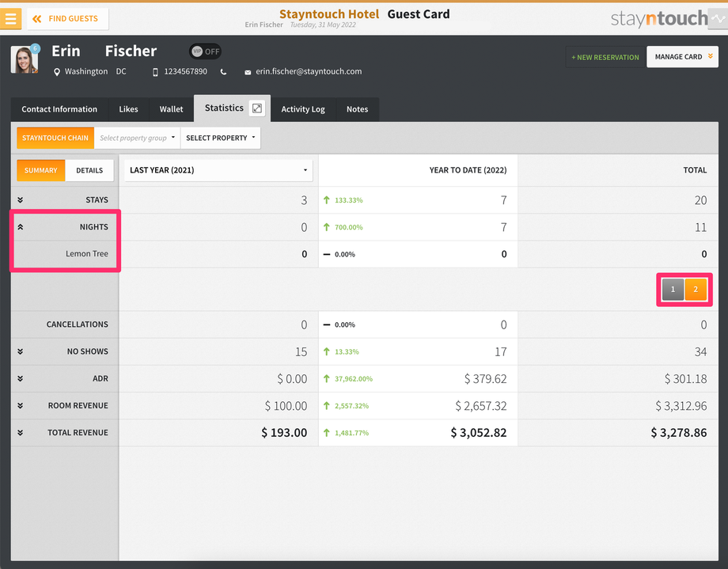Image resolution: width=728 pixels, height=569 pixels.
Task: Open the Select property group dropdown
Action: pos(137,138)
